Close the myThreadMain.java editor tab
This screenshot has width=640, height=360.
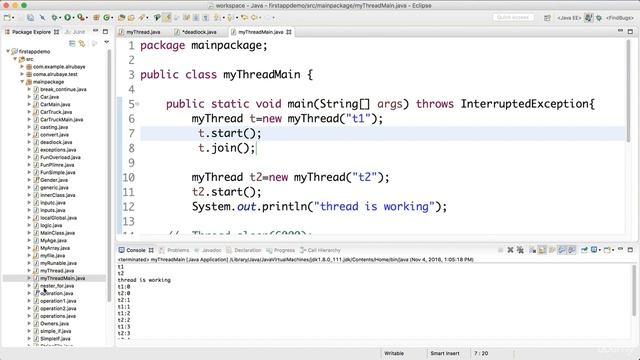[x=289, y=32]
